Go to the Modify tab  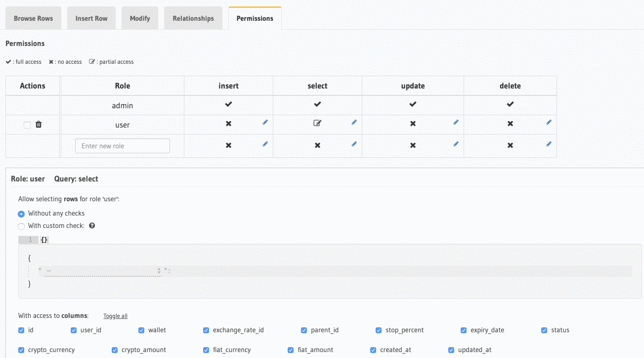pos(140,18)
